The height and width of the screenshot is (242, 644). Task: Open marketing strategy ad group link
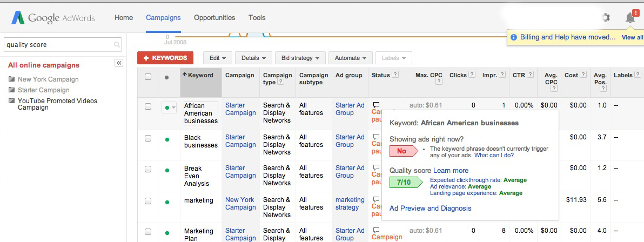pos(350,204)
